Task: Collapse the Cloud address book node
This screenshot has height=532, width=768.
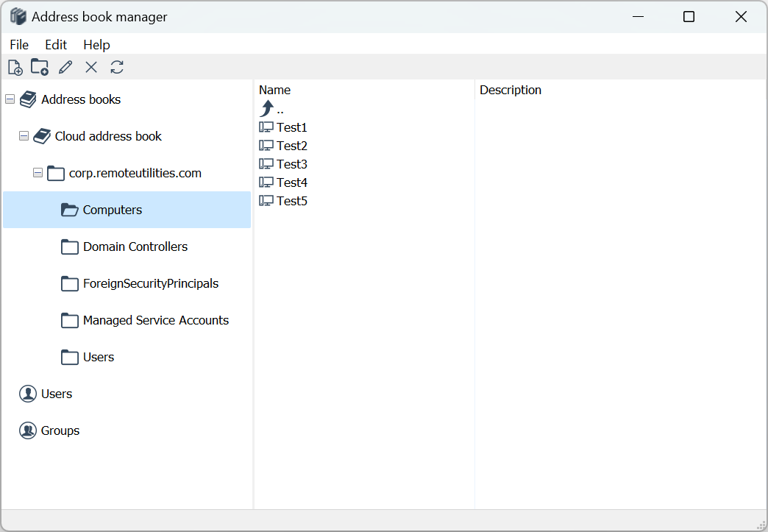Action: [24, 136]
